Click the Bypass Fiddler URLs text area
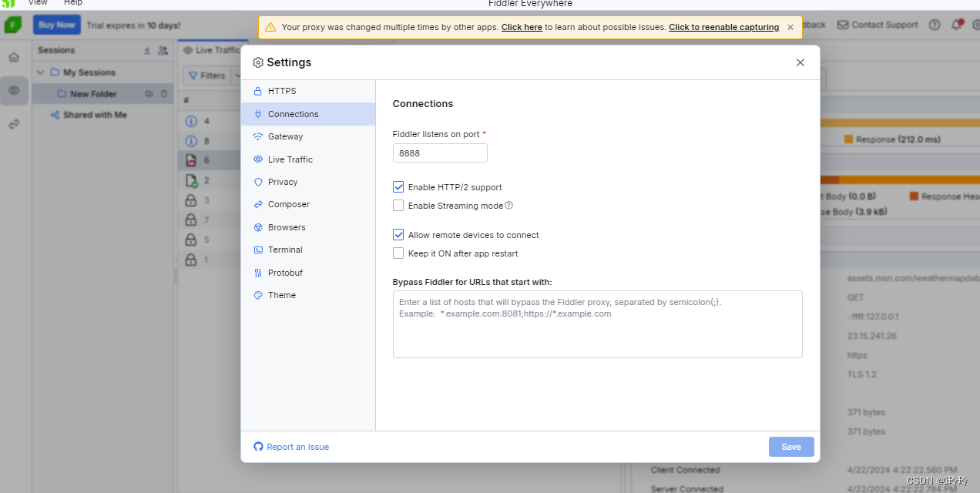 click(597, 324)
